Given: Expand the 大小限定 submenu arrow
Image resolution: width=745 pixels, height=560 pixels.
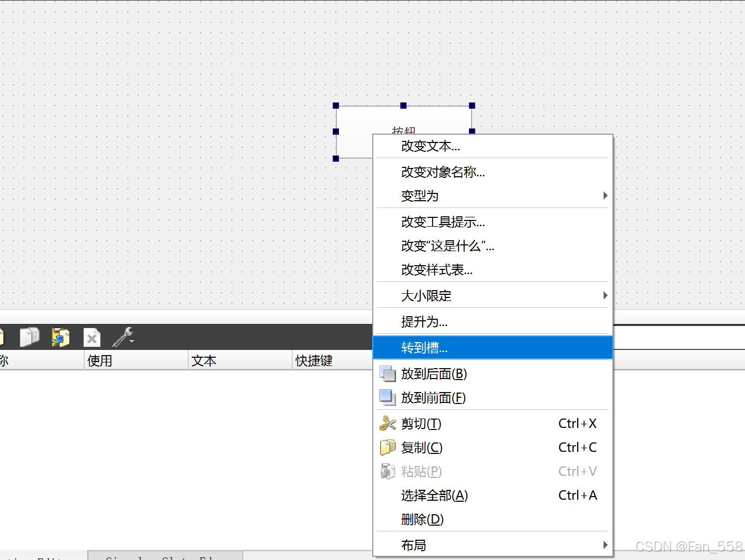Looking at the screenshot, I should pyautogui.click(x=605, y=295).
